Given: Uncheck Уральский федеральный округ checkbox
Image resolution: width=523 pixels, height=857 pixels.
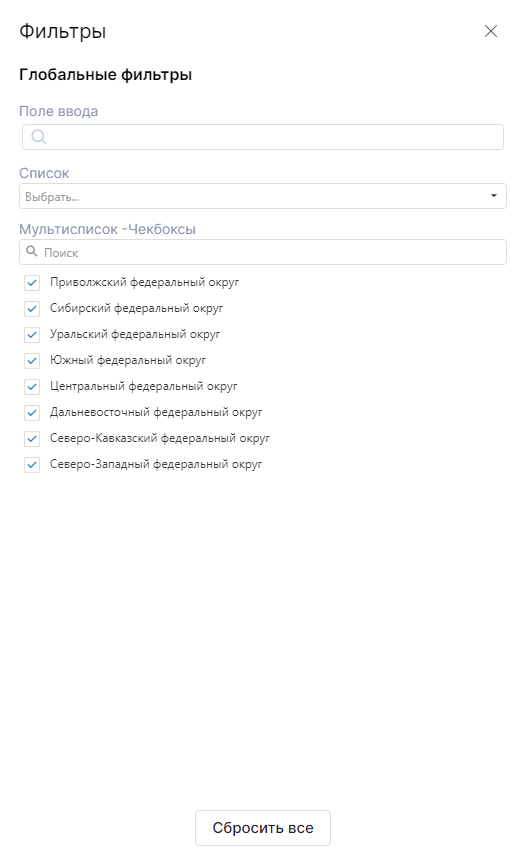Looking at the screenshot, I should pyautogui.click(x=32, y=334).
